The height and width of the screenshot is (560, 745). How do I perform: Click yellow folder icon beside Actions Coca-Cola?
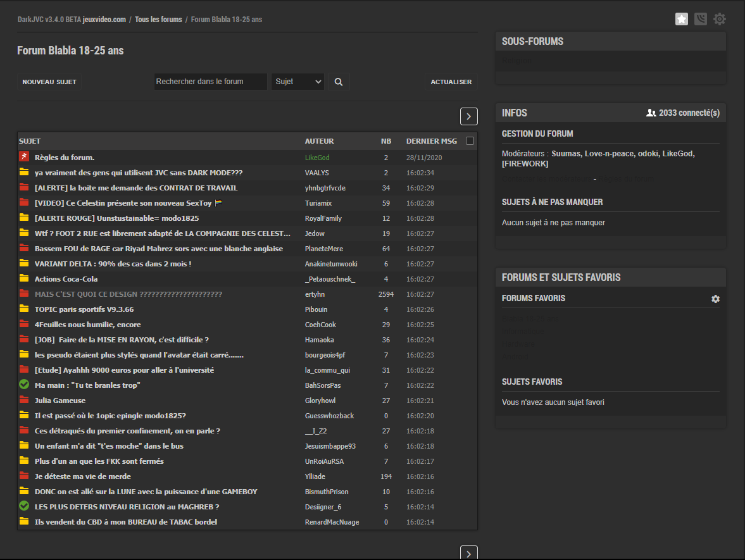coord(24,278)
